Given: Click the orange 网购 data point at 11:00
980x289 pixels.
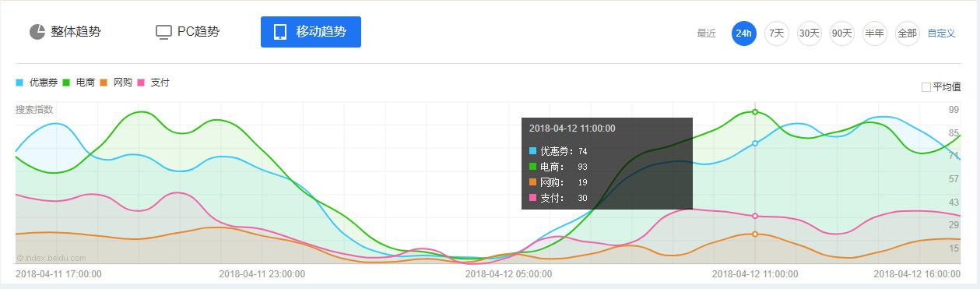Looking at the screenshot, I should [x=755, y=234].
